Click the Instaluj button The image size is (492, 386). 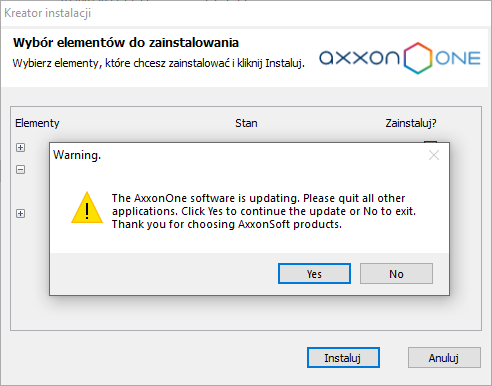[343, 358]
